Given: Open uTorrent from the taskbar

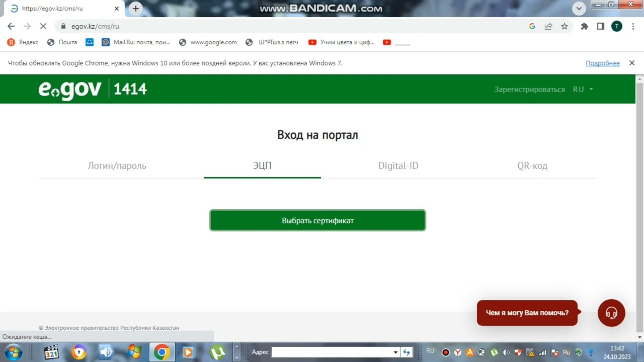Looking at the screenshot, I should coord(217,352).
